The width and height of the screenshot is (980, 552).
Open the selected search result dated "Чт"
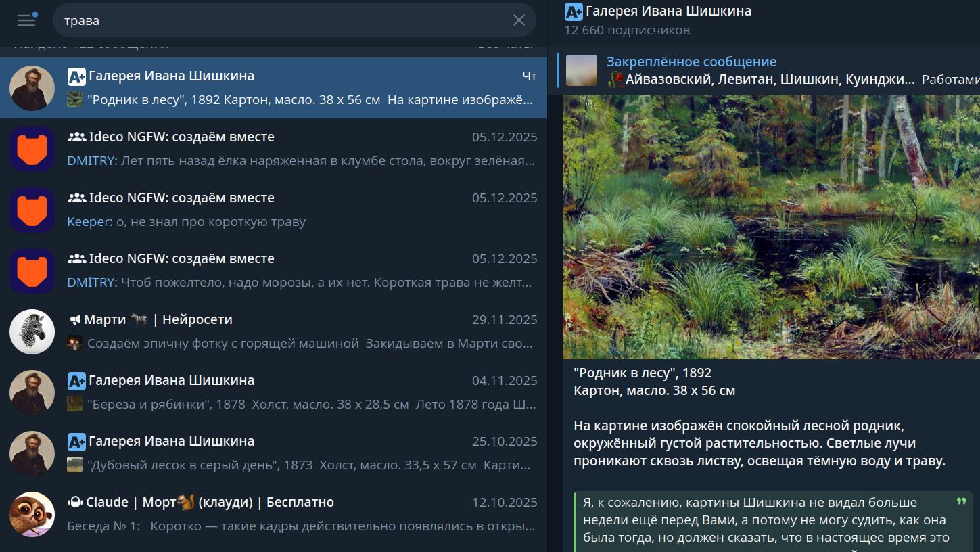pos(273,88)
